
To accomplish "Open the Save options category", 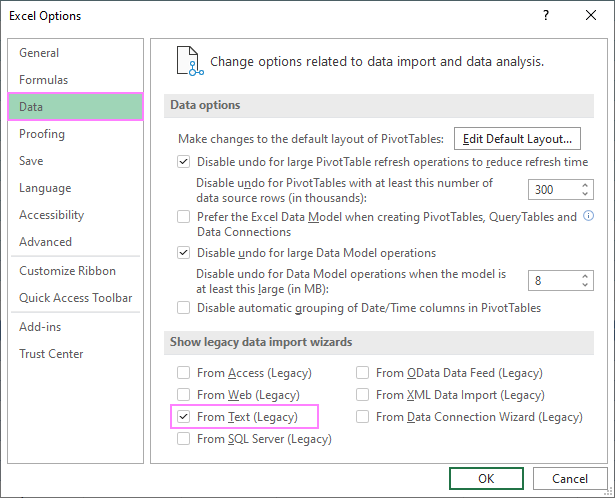I will (75, 161).
